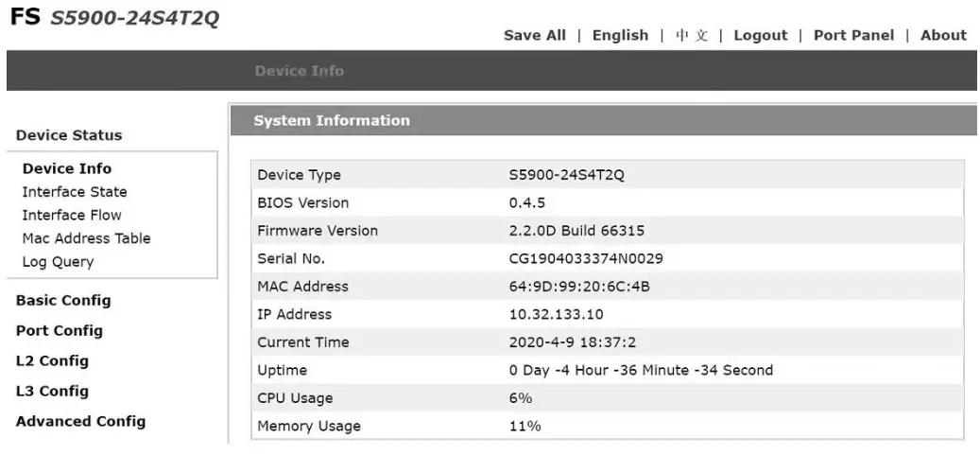Log out using the Logout link
Image resolution: width=980 pixels, height=455 pixels.
[x=760, y=35]
